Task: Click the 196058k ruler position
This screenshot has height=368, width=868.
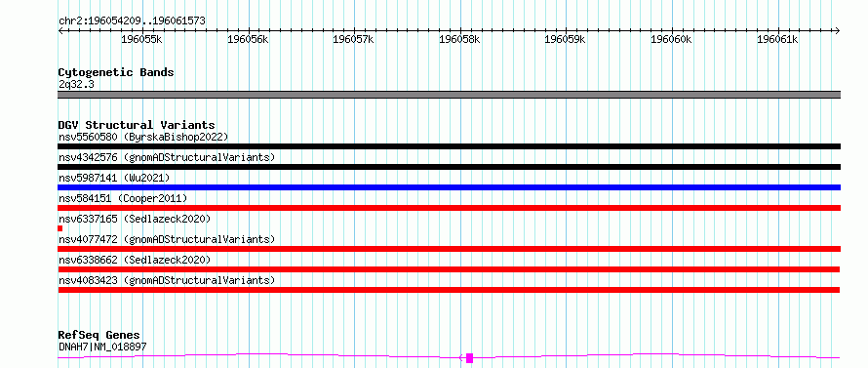Action: pos(459,39)
